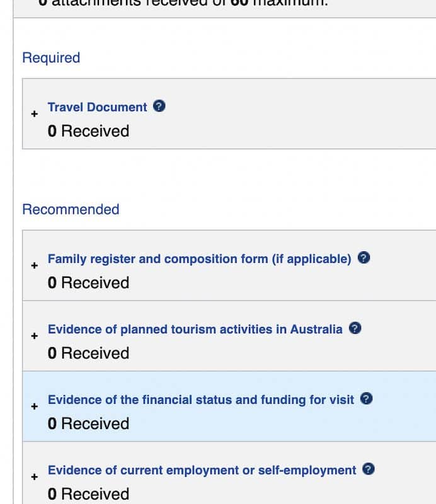View help for current employment evidence
This screenshot has width=436, height=504.
pos(369,469)
